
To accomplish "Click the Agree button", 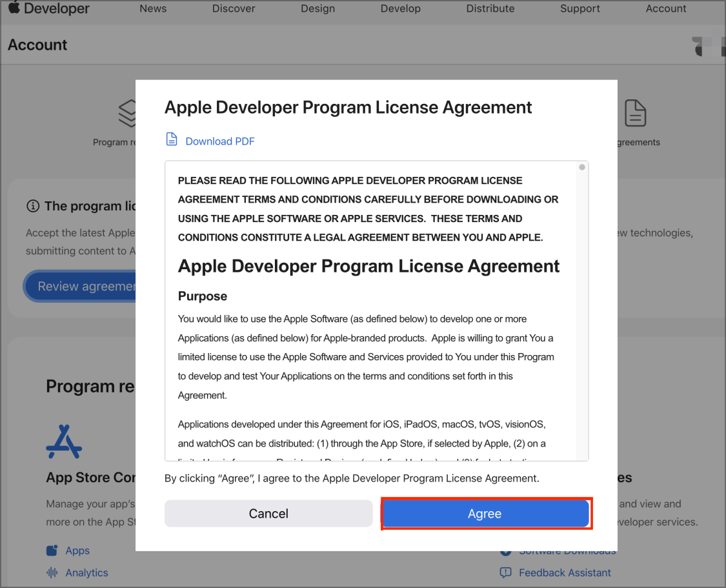I will tap(485, 514).
